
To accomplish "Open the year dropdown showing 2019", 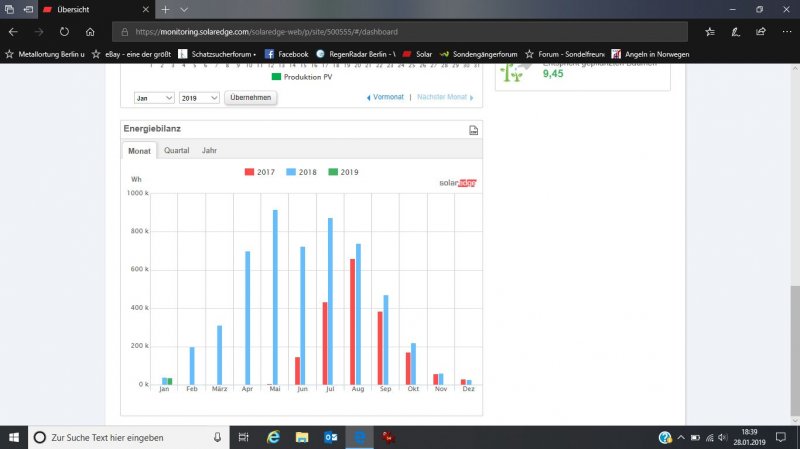I will [x=199, y=98].
